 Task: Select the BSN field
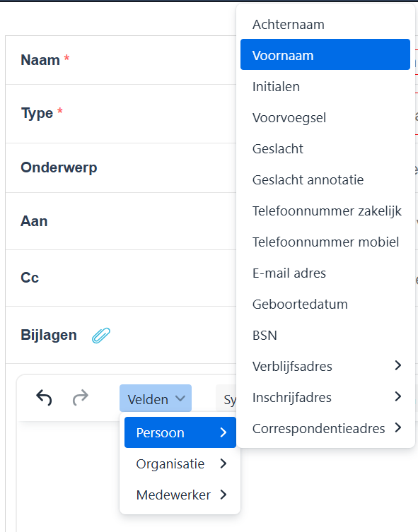[x=325, y=335]
